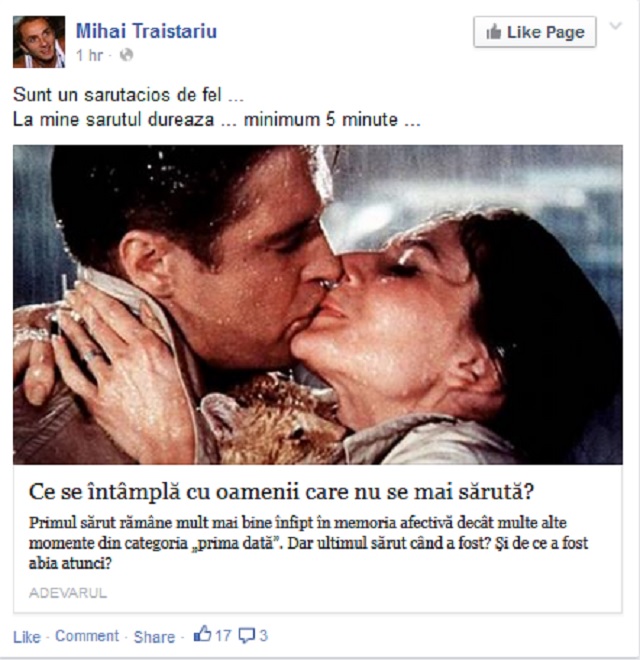Share the post using Share link

[x=154, y=637]
